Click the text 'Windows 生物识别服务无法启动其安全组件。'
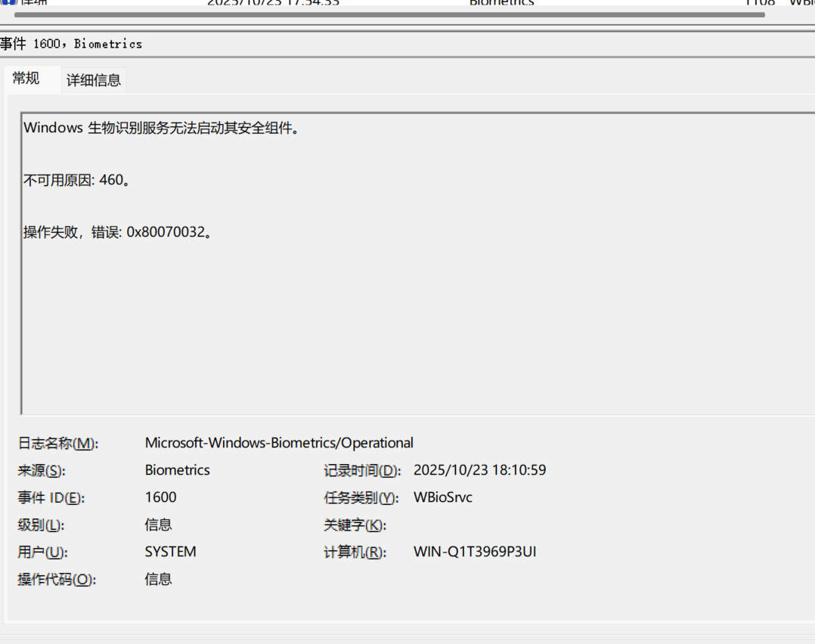815x644 pixels. pyautogui.click(x=162, y=128)
